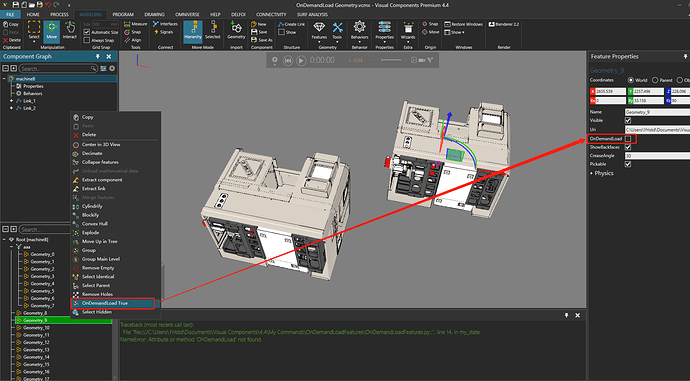Open the PROGRAM ribbon tab
The image size is (690, 381).
[x=123, y=15]
